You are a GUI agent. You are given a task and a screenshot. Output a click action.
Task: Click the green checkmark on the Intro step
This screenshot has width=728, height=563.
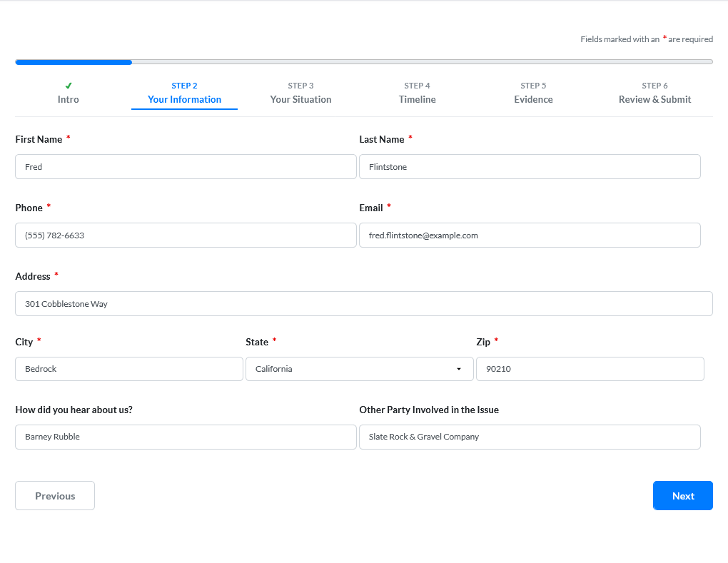coord(68,85)
